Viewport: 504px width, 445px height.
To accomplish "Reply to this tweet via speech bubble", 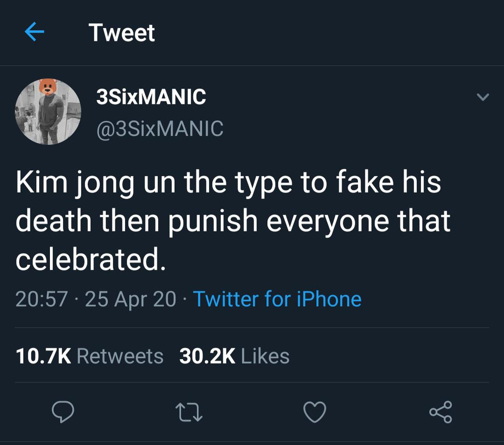I will pos(63,412).
